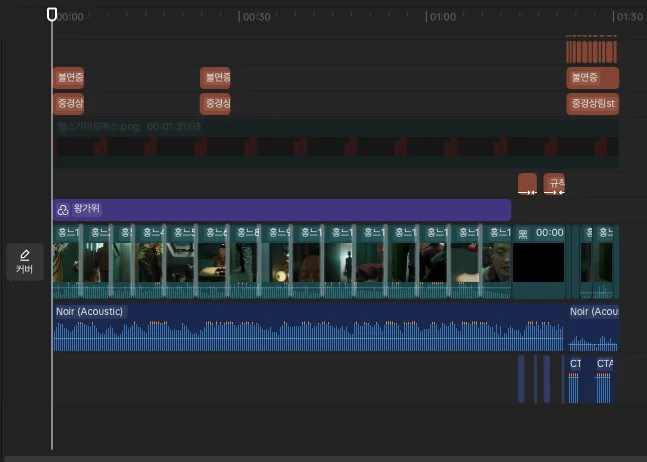This screenshot has width=647, height=462.
Task: Select the CT audio clip
Action: 574,380
